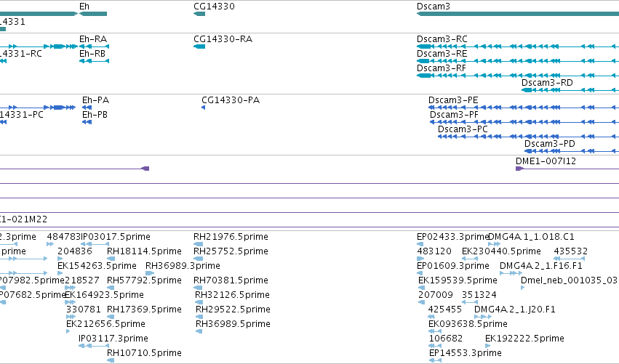This screenshot has height=364, width=619.
Task: Click the DME1-007I12 purple end glyph
Action: point(519,169)
